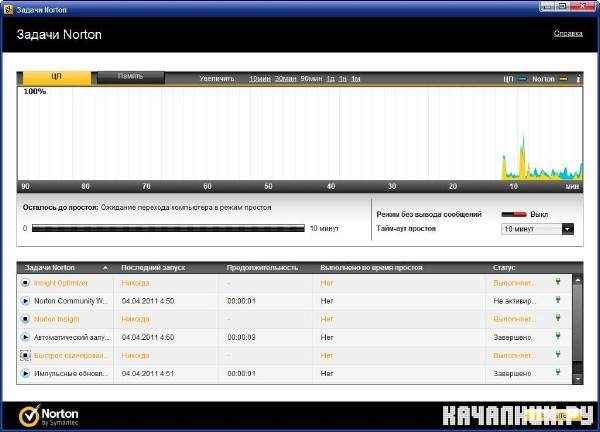Viewport: 600px width, 432px height.
Task: Set graph zoom to 30мин
Action: pyautogui.click(x=285, y=79)
